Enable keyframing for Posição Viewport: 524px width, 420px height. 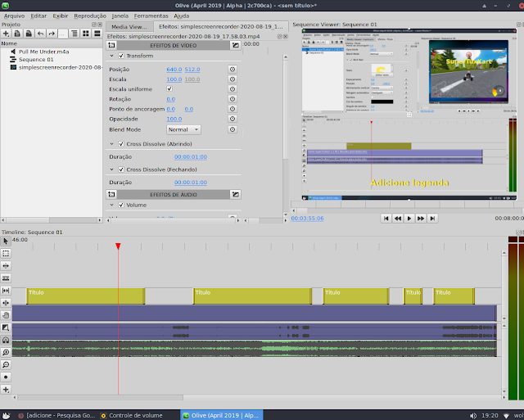pos(233,69)
